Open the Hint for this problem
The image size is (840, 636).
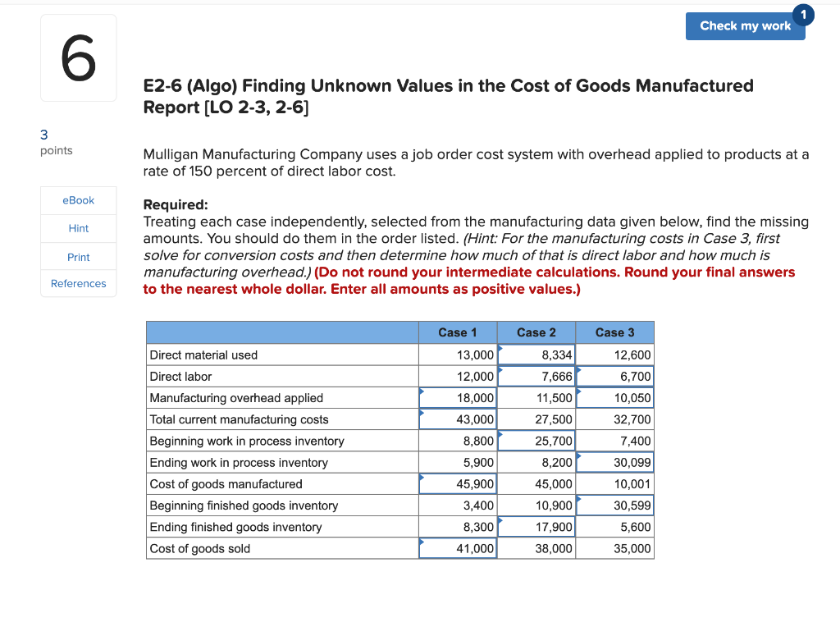pyautogui.click(x=78, y=227)
